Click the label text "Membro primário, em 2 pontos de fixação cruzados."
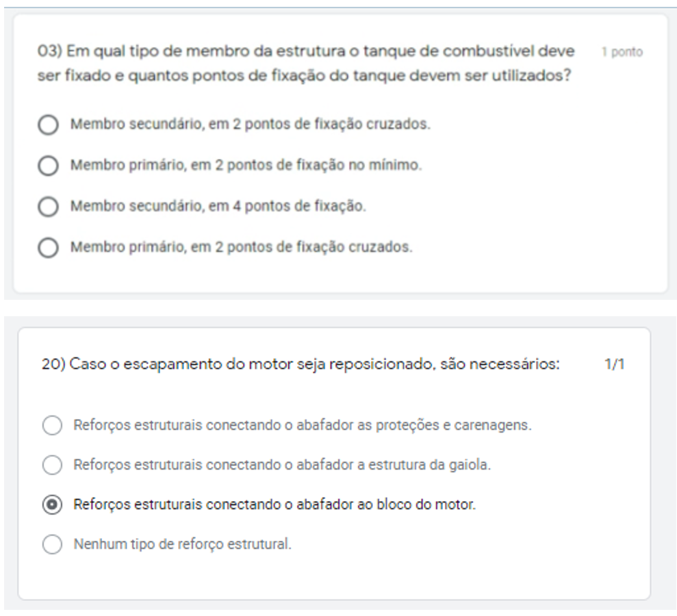The width and height of the screenshot is (677, 616). [x=242, y=247]
